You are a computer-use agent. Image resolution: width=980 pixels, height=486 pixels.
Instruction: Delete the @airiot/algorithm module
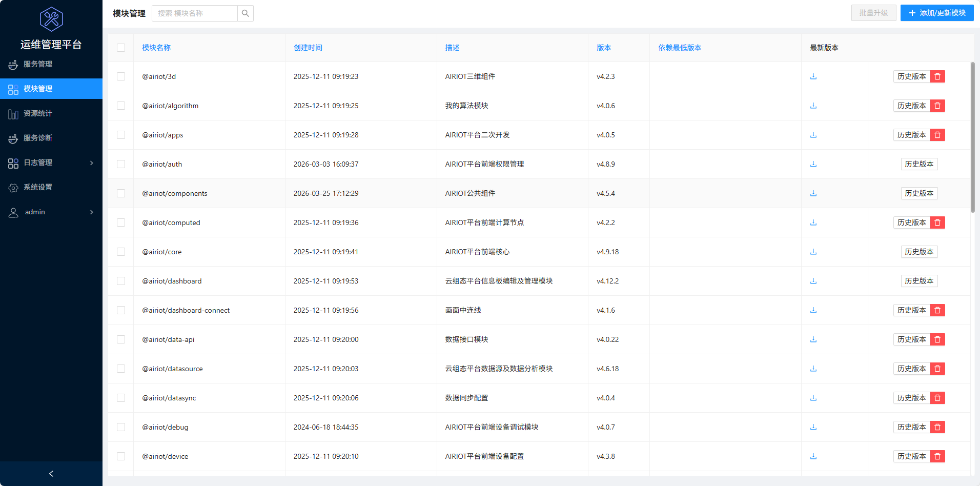(x=937, y=106)
